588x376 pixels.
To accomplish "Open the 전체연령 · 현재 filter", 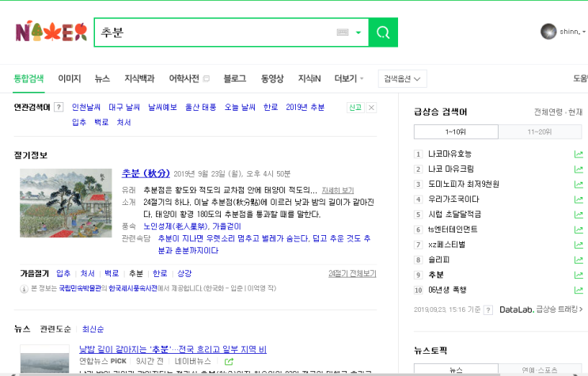I will click(558, 112).
